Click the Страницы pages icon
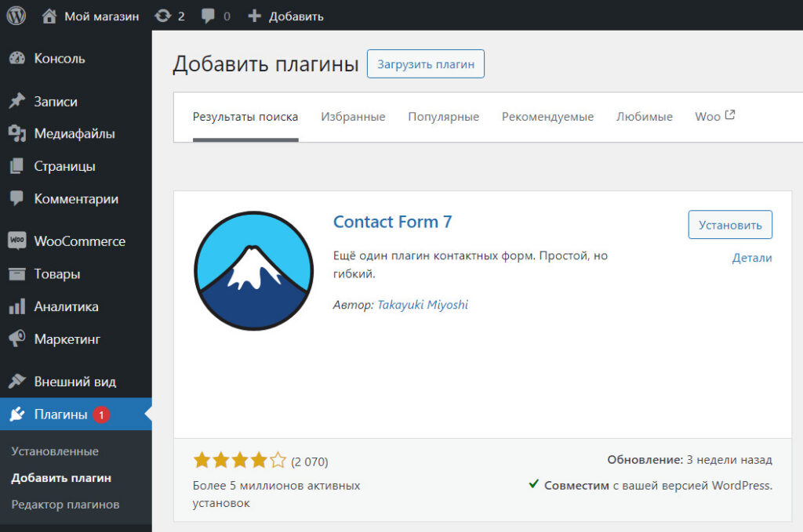803x532 pixels. 17,166
